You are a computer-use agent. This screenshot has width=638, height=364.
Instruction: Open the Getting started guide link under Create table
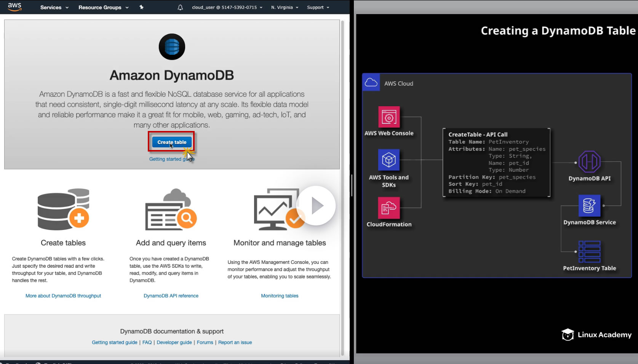click(172, 159)
